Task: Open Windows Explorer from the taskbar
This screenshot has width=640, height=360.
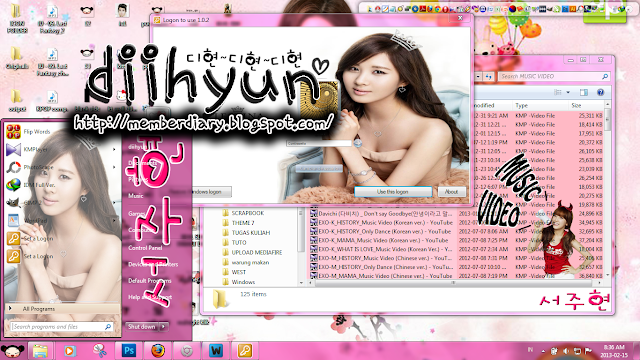Action: click(x=40, y=351)
